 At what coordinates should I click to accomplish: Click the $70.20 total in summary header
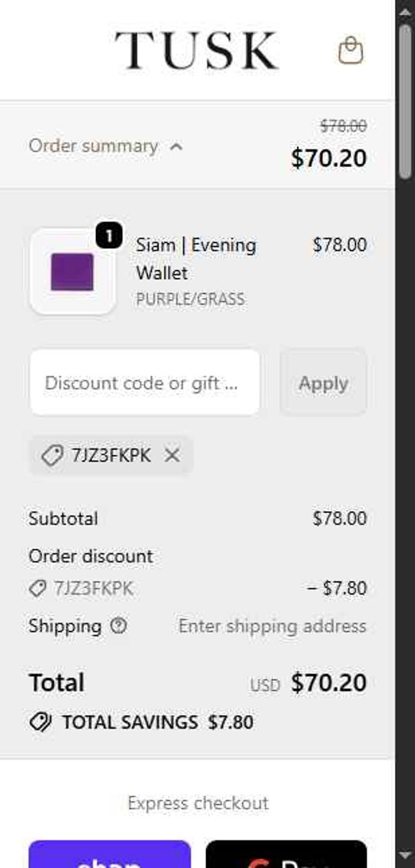pos(328,158)
